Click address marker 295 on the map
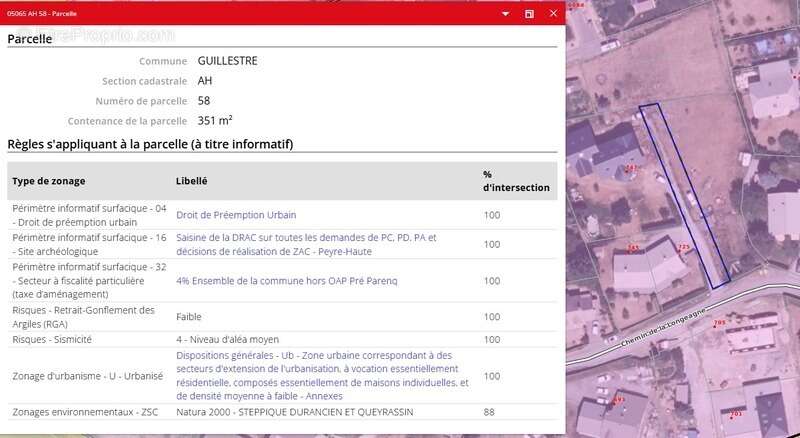Viewport: 800px width, 438px height. (719, 323)
